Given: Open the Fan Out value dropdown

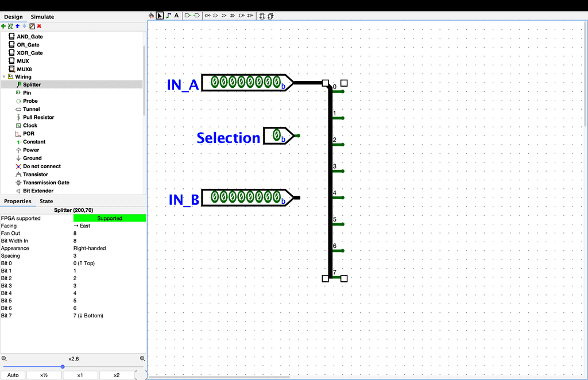Looking at the screenshot, I should coord(109,233).
